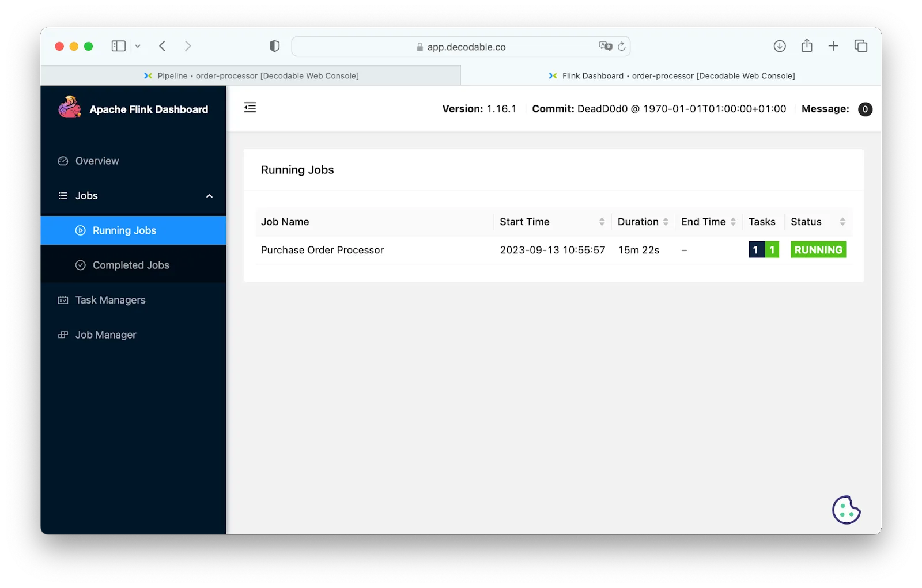Sort by End Time column arrows
This screenshot has width=922, height=588.
[733, 222]
